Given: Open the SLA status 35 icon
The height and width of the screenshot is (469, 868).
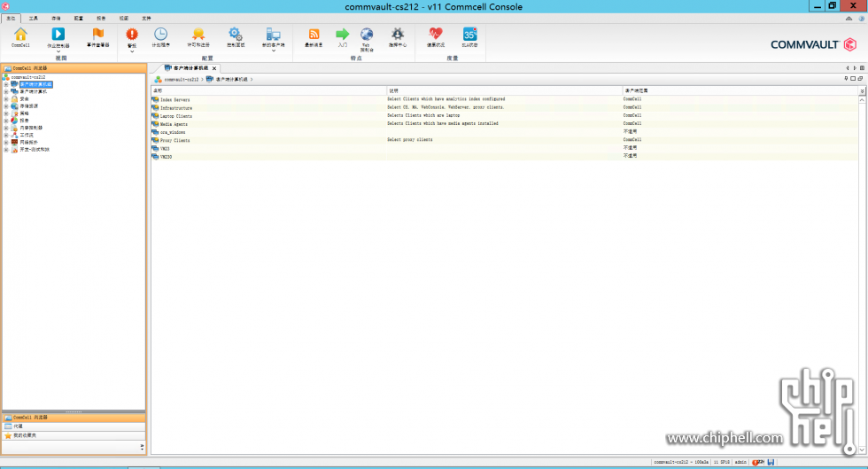Looking at the screenshot, I should point(469,35).
